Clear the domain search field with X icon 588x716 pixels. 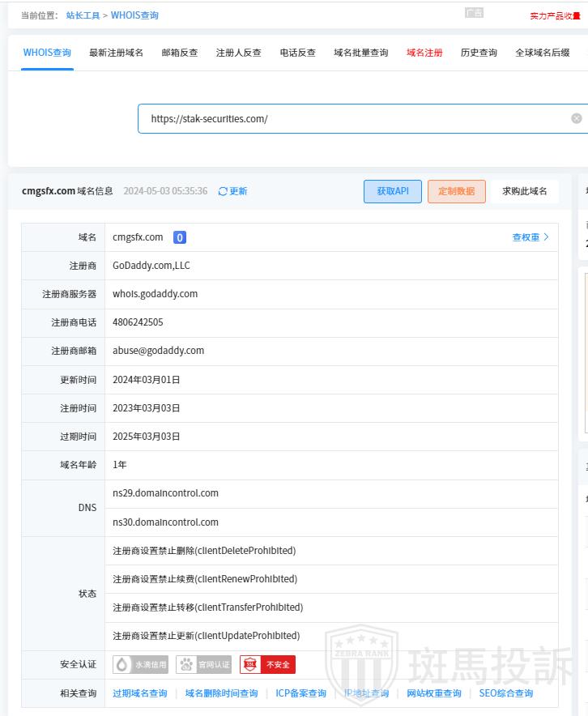click(577, 118)
